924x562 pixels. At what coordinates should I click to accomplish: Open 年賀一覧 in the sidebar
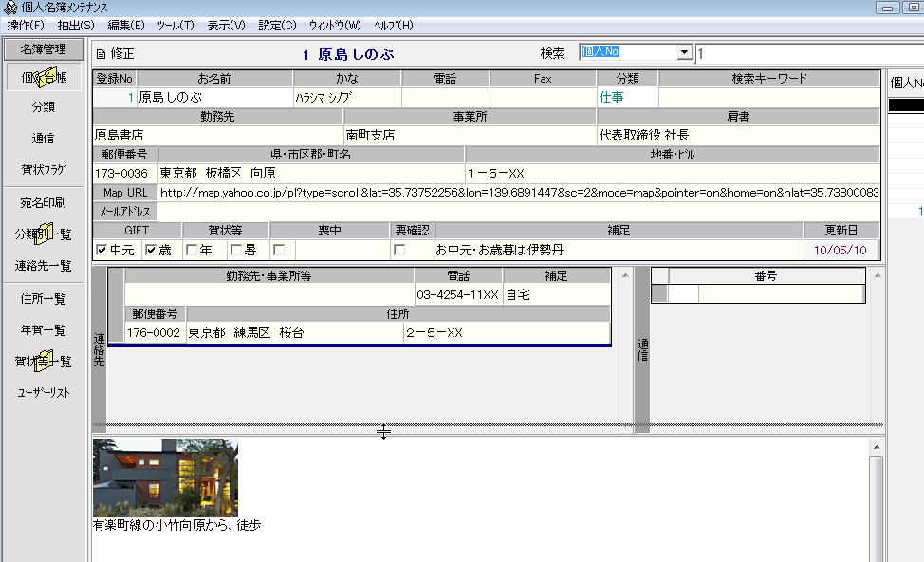coord(44,330)
